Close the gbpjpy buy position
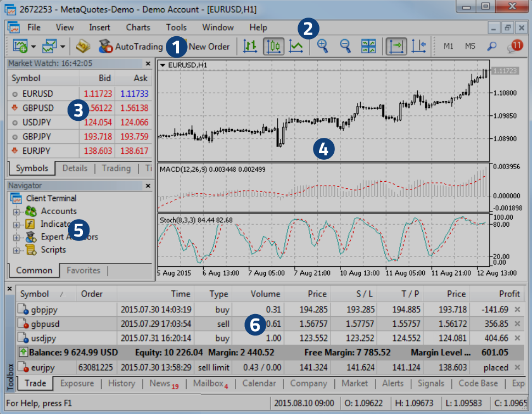 517,309
